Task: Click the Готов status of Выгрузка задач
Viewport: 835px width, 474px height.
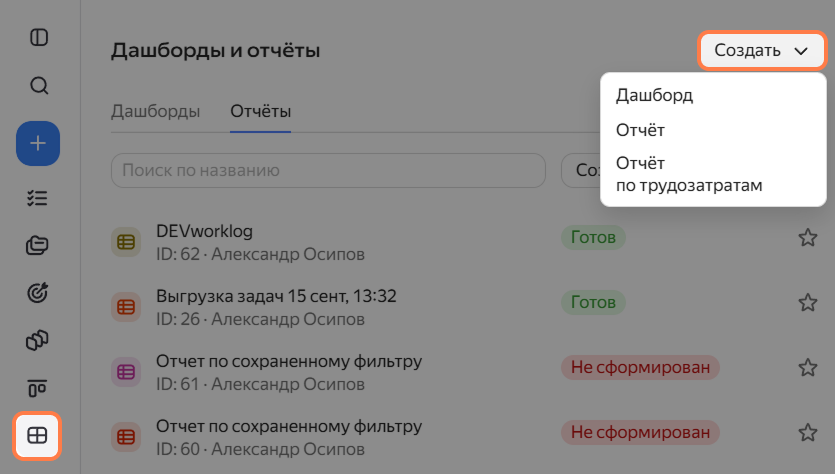Action: (x=593, y=302)
